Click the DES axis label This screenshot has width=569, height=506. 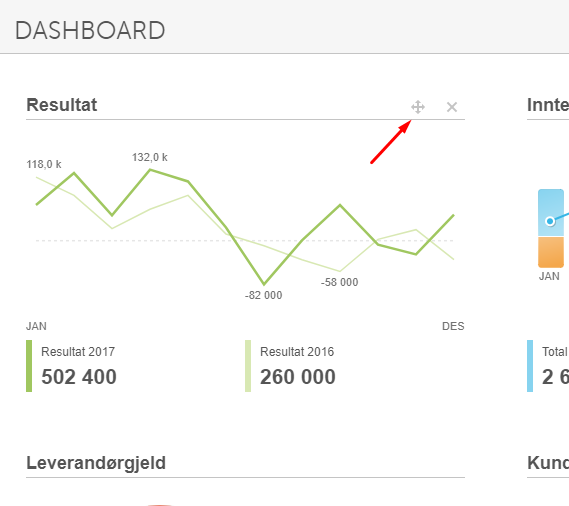pyautogui.click(x=453, y=326)
